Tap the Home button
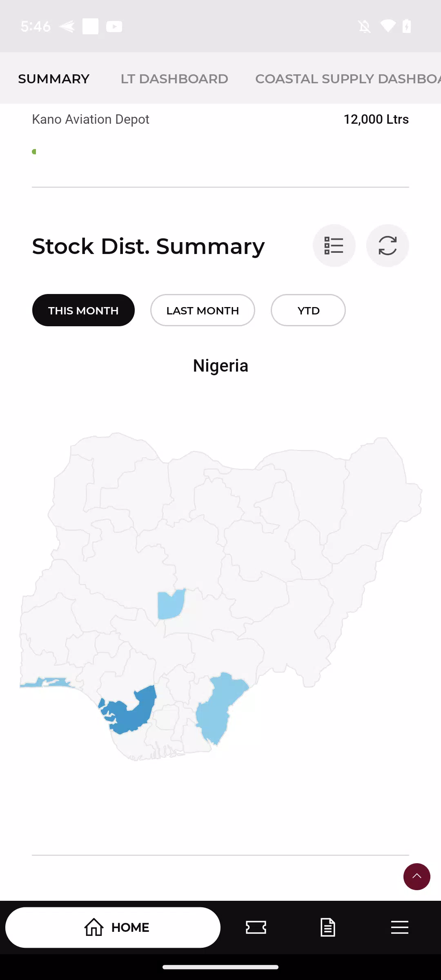Image resolution: width=441 pixels, height=980 pixels. 113,927
